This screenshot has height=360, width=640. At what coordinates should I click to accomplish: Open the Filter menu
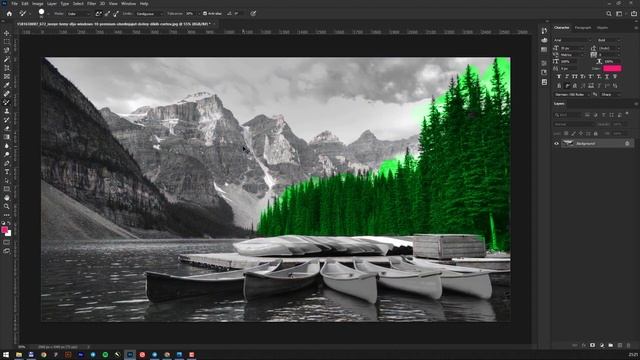[x=91, y=4]
